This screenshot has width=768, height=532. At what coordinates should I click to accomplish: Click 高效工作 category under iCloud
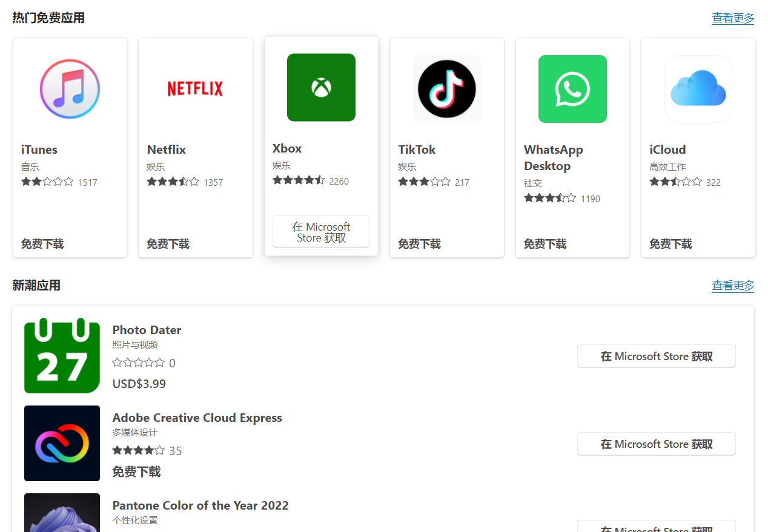point(667,166)
